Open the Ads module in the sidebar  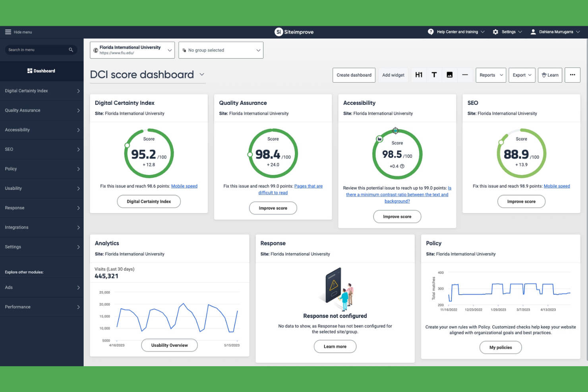coord(42,287)
